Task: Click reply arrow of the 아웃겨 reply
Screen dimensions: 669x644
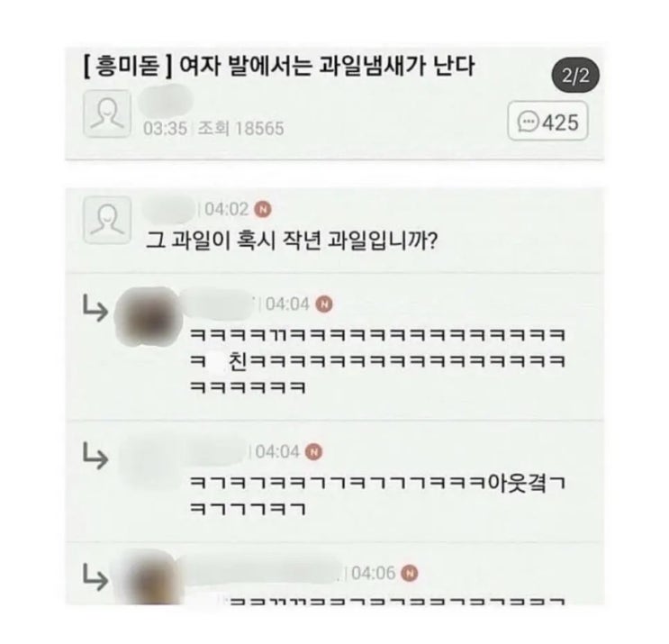Action: point(95,456)
